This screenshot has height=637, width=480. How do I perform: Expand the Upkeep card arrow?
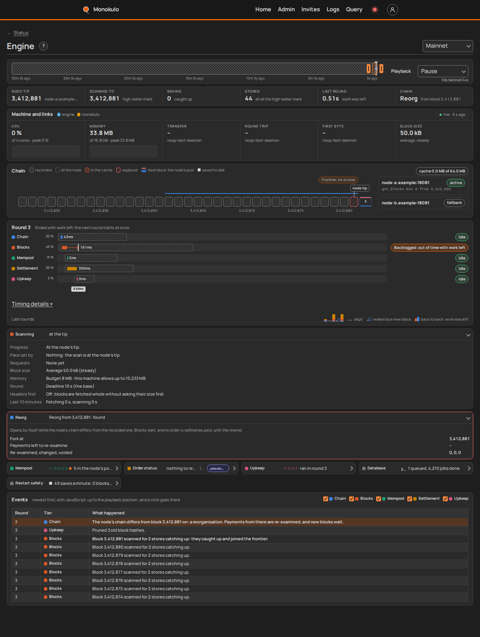351,468
